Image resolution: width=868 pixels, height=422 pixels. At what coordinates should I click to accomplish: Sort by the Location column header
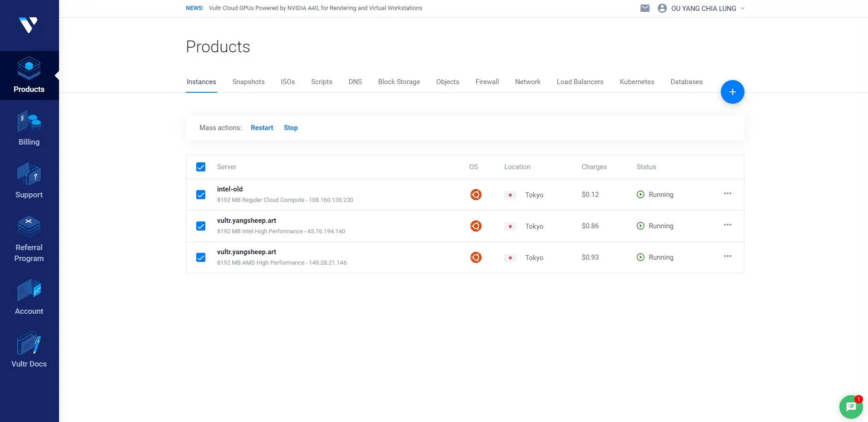[517, 167]
